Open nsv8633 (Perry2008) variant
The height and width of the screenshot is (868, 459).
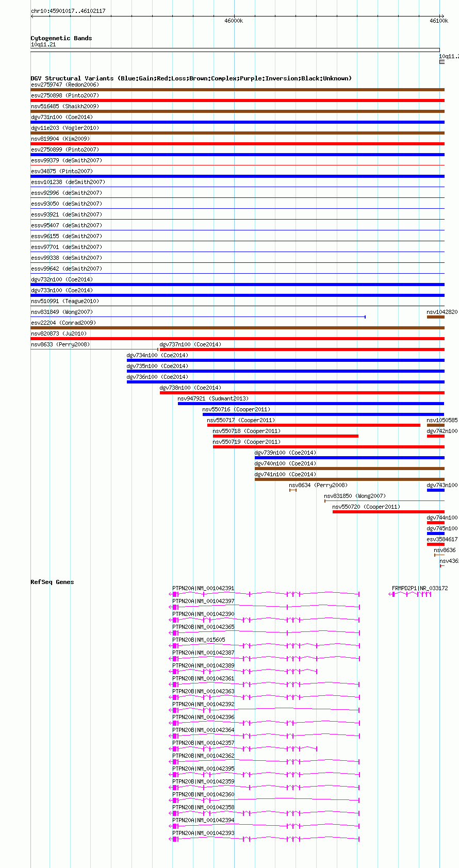60,344
